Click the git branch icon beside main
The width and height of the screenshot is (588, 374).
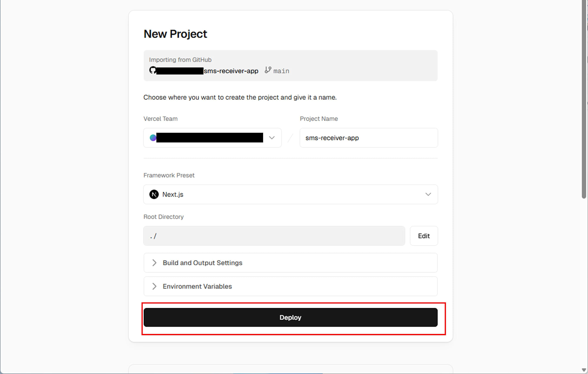(x=268, y=70)
